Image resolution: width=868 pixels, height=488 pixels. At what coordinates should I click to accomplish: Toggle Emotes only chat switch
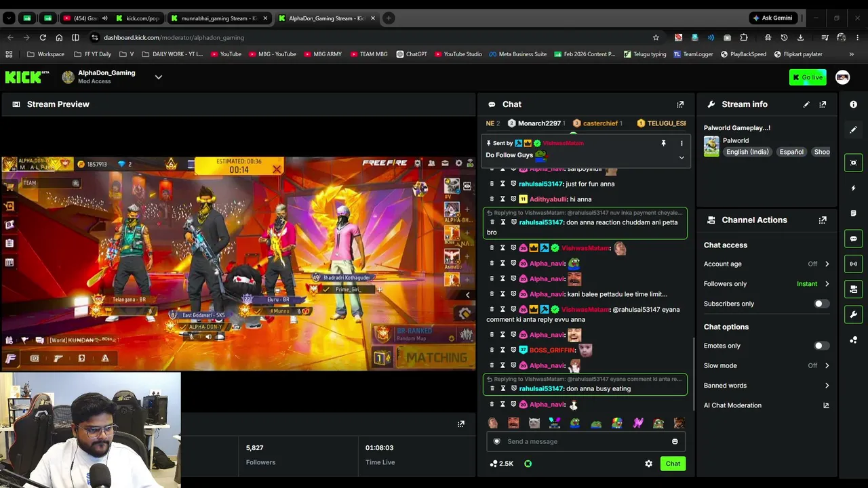821,346
